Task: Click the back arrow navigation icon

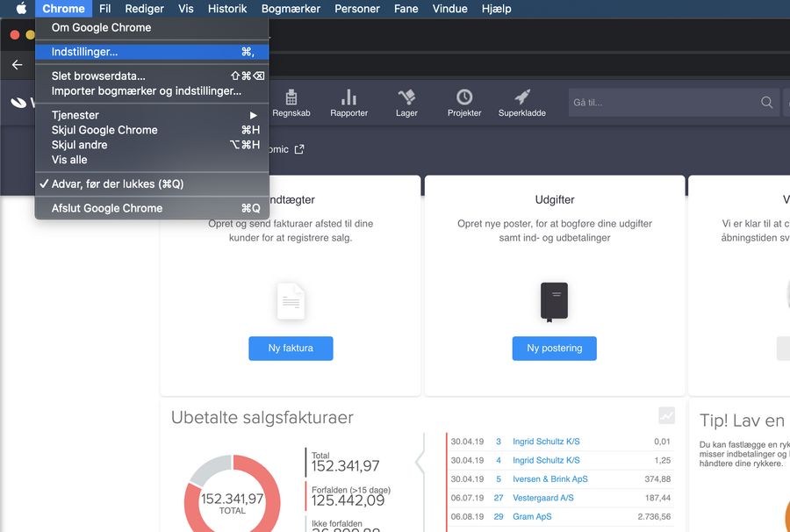Action: (16, 64)
